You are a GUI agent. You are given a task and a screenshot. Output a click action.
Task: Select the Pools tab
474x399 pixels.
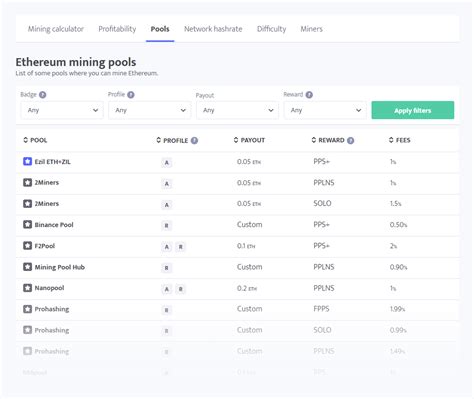click(160, 29)
